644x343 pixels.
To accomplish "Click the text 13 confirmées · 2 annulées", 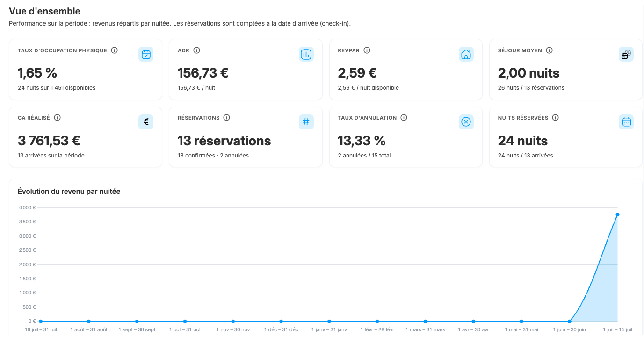I will pos(213,156).
